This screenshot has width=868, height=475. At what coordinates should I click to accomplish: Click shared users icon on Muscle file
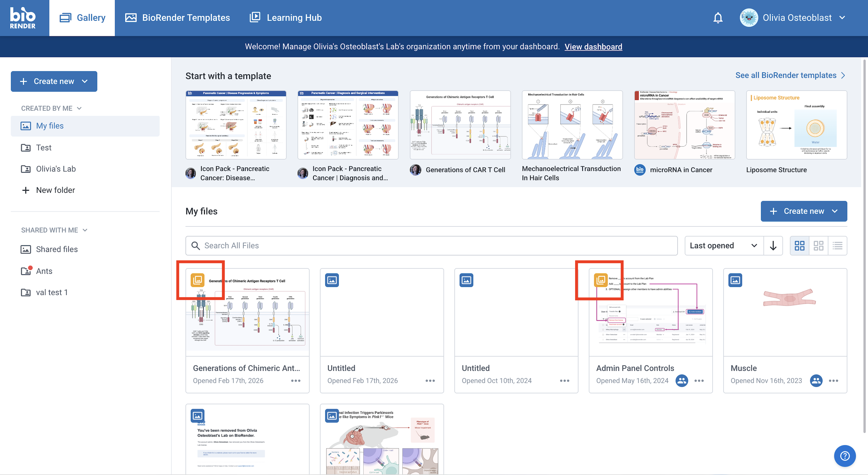tap(816, 381)
